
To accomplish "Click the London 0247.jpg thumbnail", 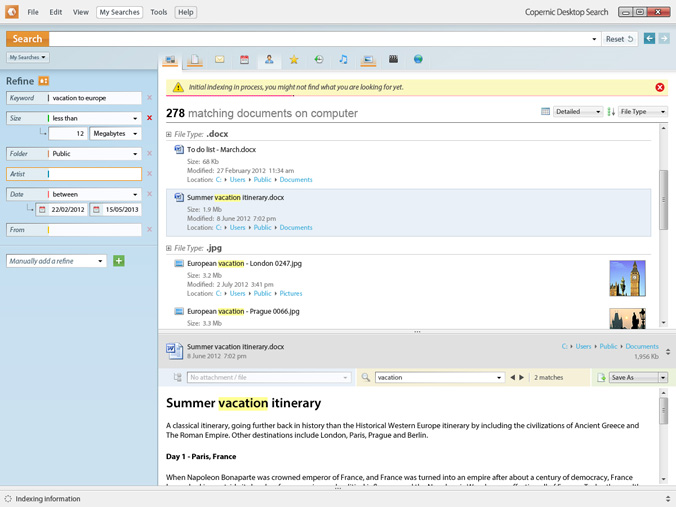I will 627,278.
